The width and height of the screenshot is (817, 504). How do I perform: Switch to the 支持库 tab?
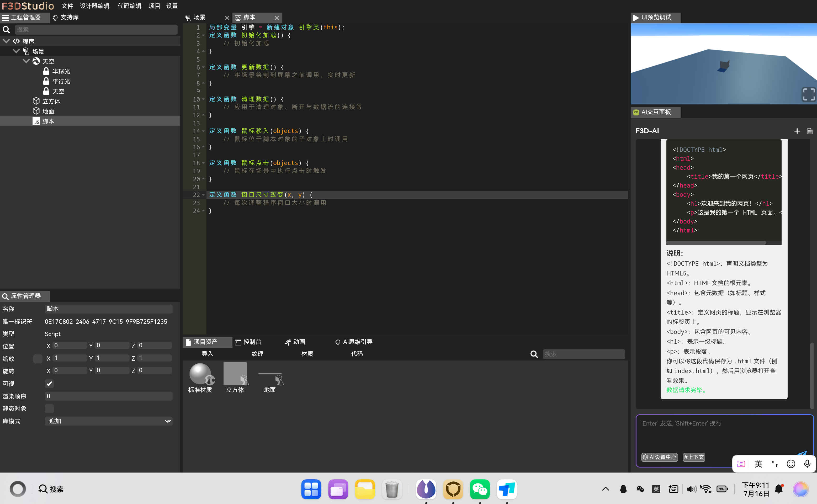coord(66,17)
